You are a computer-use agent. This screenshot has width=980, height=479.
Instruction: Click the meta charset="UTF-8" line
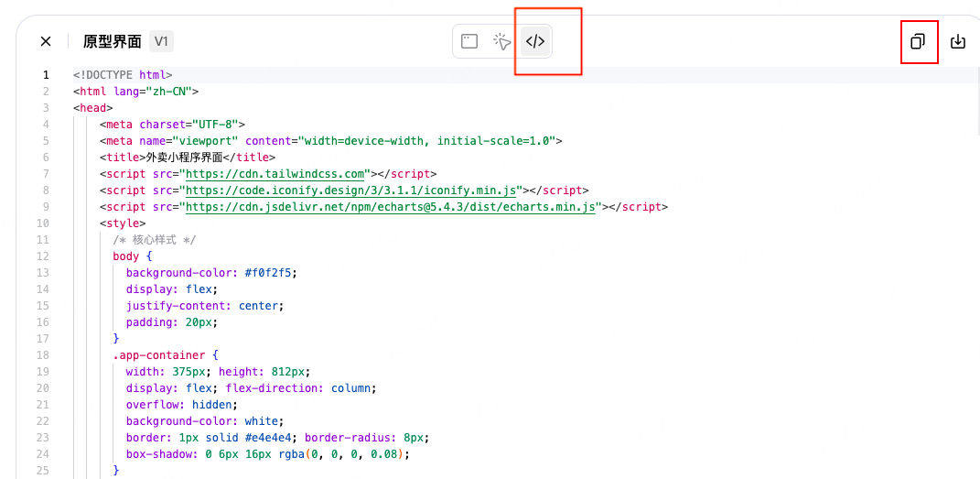pyautogui.click(x=172, y=124)
